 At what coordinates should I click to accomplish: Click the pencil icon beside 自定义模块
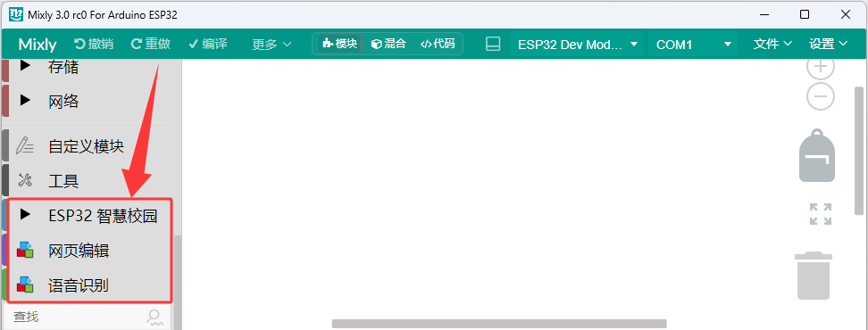tap(25, 145)
